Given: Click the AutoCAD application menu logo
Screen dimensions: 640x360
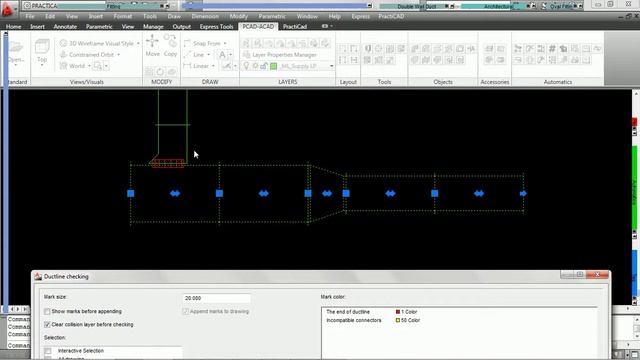Looking at the screenshot, I should pyautogui.click(x=7, y=9).
